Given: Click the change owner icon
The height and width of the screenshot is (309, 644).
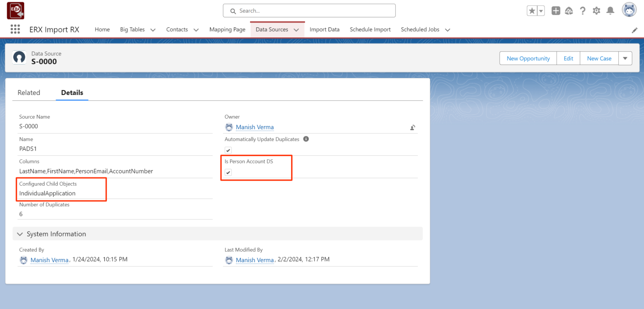Looking at the screenshot, I should click(412, 128).
